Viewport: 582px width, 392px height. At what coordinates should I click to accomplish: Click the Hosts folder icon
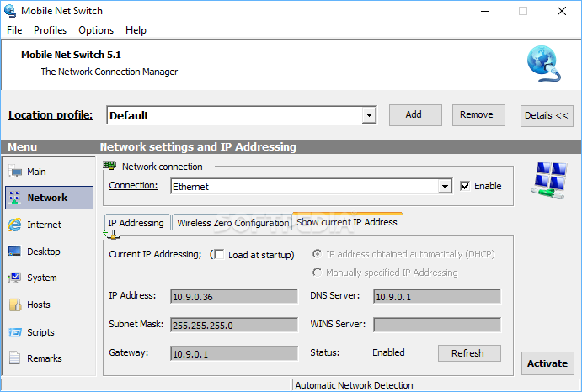pyautogui.click(x=15, y=305)
